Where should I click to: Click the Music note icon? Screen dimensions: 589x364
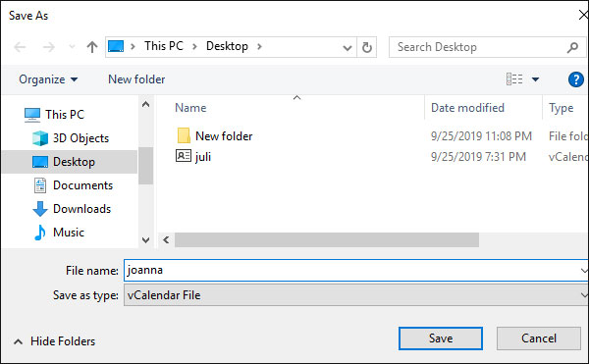point(40,233)
